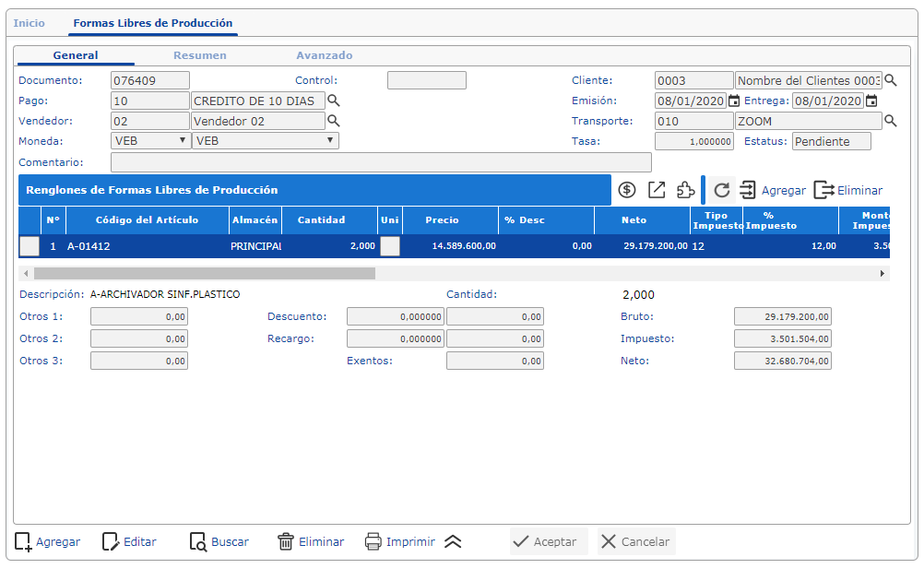Open search magnifier next to Cliente field
The width and height of the screenshot is (924, 569).
click(891, 80)
